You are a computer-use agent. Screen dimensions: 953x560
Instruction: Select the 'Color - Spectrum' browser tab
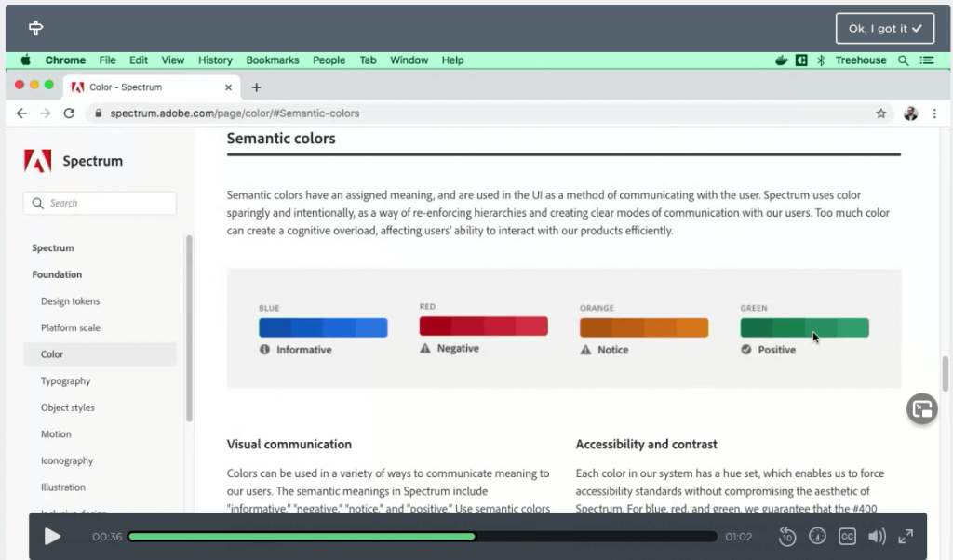pos(151,87)
